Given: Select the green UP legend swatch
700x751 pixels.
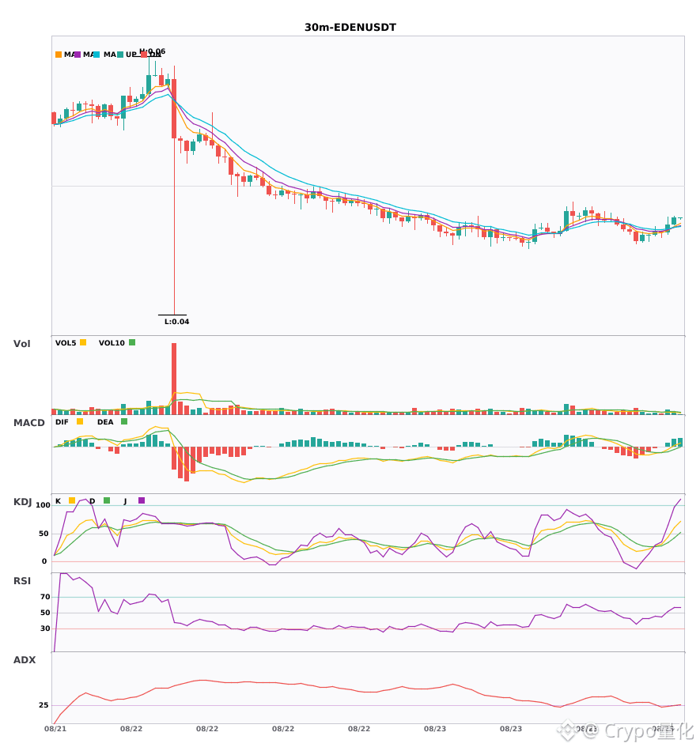Looking at the screenshot, I should pos(119,55).
